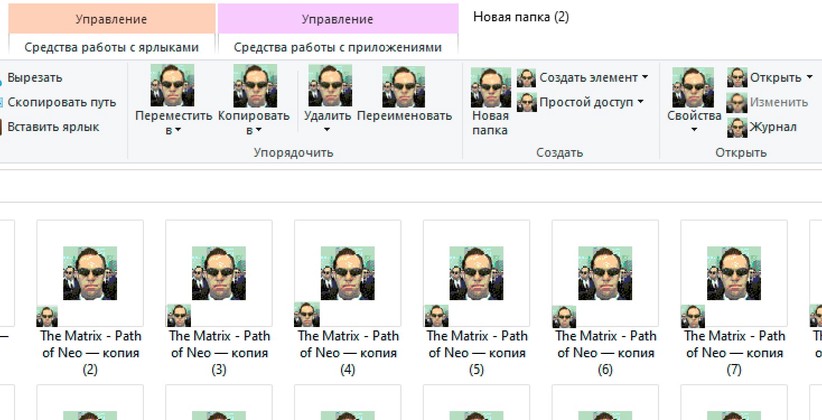The height and width of the screenshot is (420, 822).
Task: Click file name ending in копия (4)
Action: (348, 352)
